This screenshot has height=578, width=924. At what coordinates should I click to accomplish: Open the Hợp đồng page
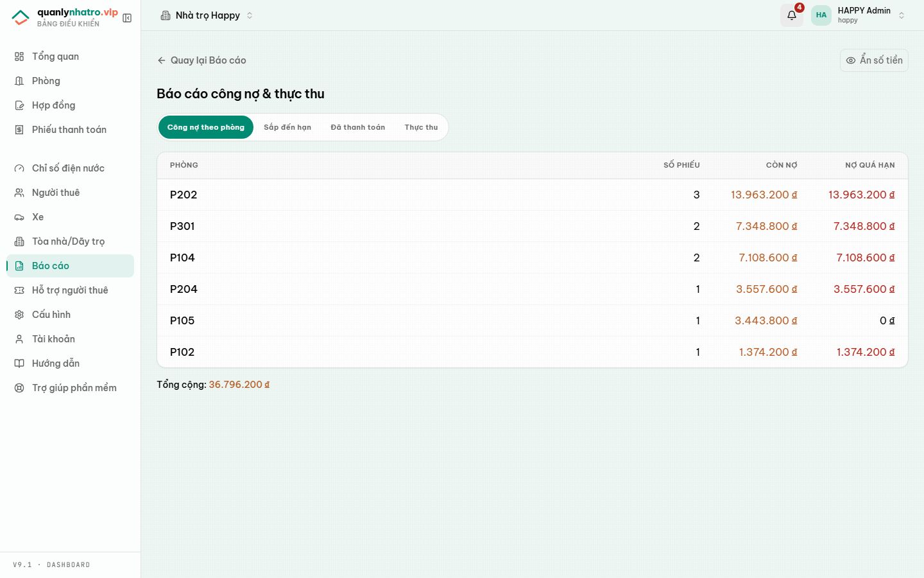(x=71, y=105)
